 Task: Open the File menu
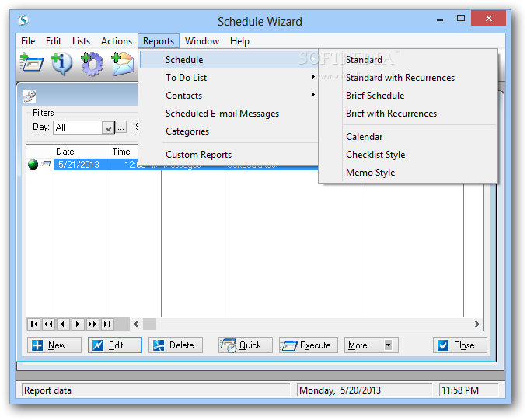[28, 41]
